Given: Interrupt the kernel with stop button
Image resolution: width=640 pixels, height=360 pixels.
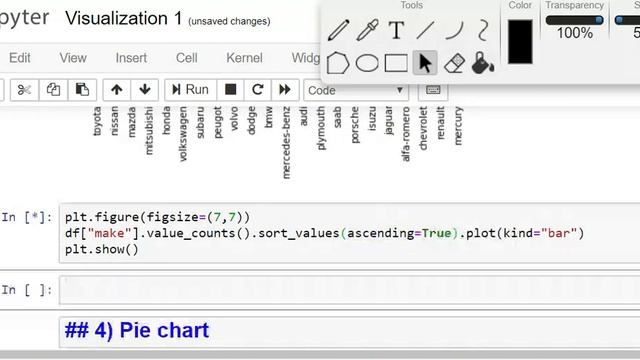Looking at the screenshot, I should point(231,89).
